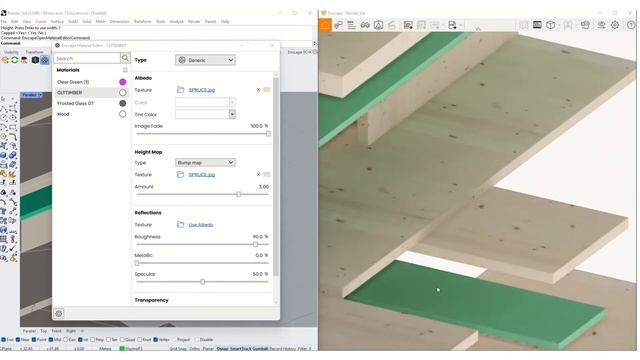Click the text lines icon in Enscape toolbar
640x360 pixels.
pos(351,25)
